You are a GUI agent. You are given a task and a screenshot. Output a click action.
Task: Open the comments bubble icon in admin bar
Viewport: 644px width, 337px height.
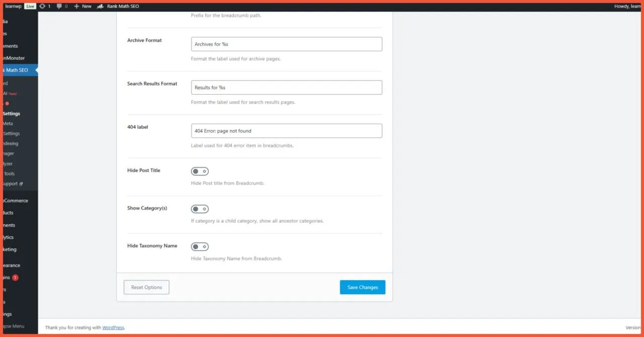60,6
